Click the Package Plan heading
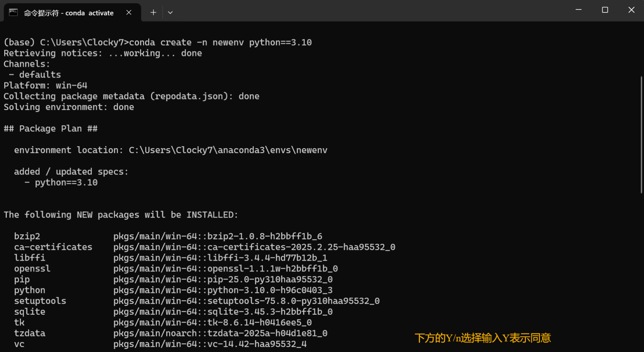Viewport: 644px width, 352px height. (51, 129)
